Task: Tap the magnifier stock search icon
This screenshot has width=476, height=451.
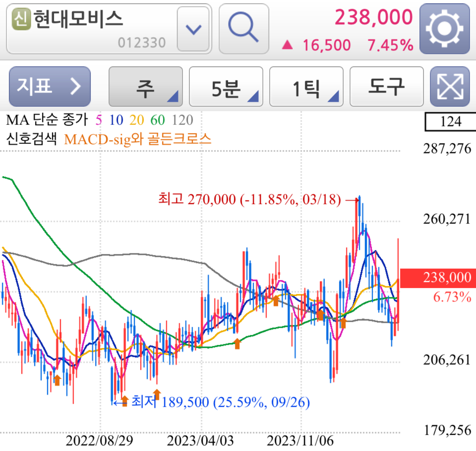Action: [244, 29]
